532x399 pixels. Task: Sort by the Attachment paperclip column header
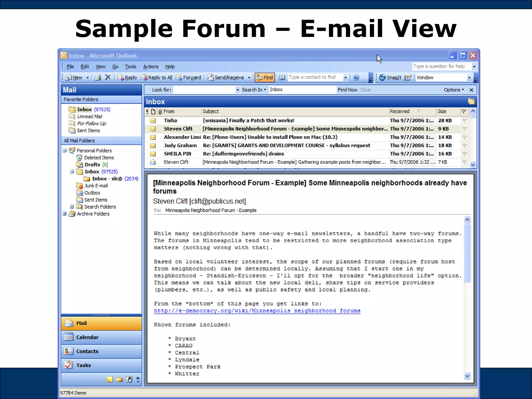pos(160,111)
